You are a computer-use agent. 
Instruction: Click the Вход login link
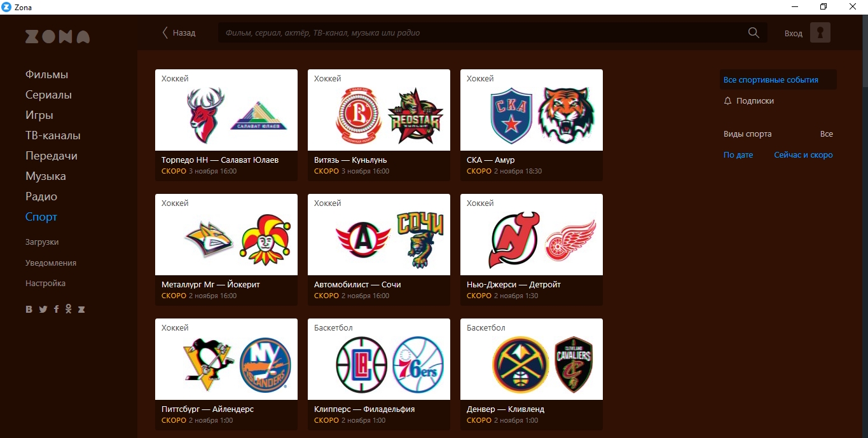(794, 33)
